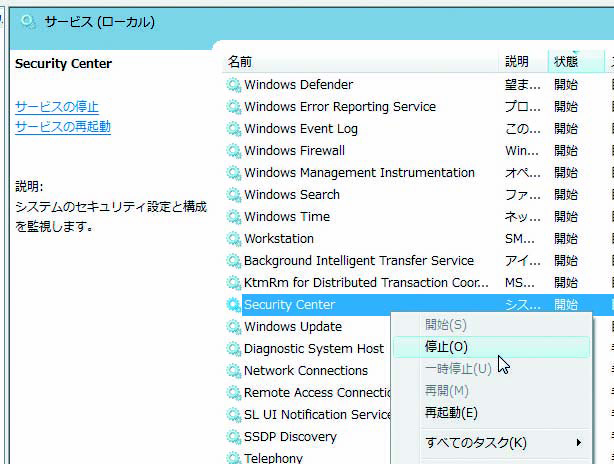Choose 停止(O) in the context menu
Screen dimensions: 614x464
(x=491, y=347)
